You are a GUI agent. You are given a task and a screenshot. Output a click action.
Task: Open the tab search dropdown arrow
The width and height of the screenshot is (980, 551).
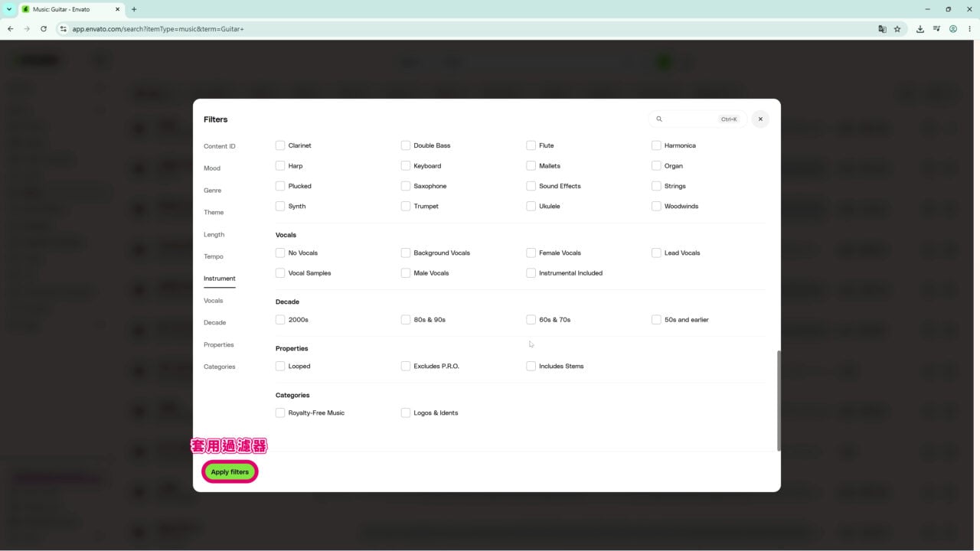tap(9, 9)
